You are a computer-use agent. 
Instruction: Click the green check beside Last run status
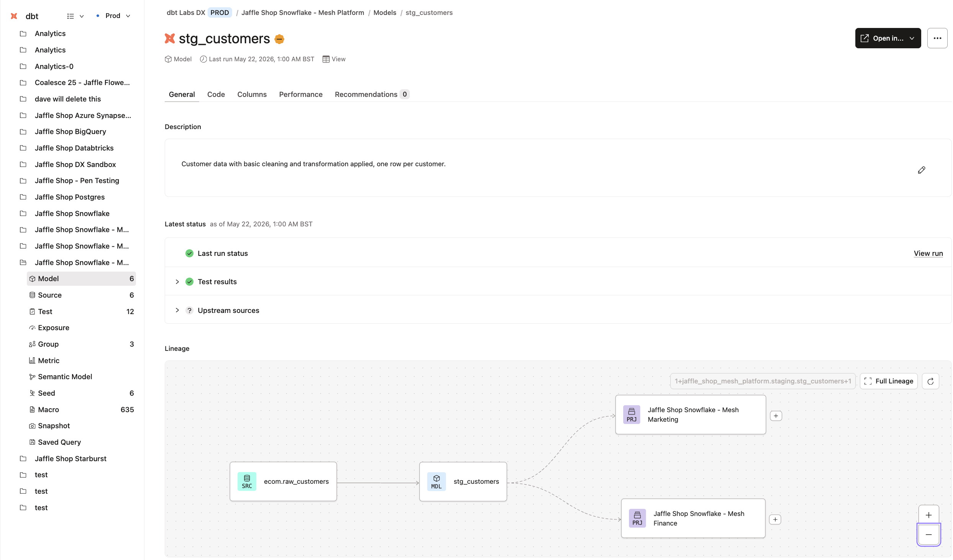pyautogui.click(x=190, y=253)
